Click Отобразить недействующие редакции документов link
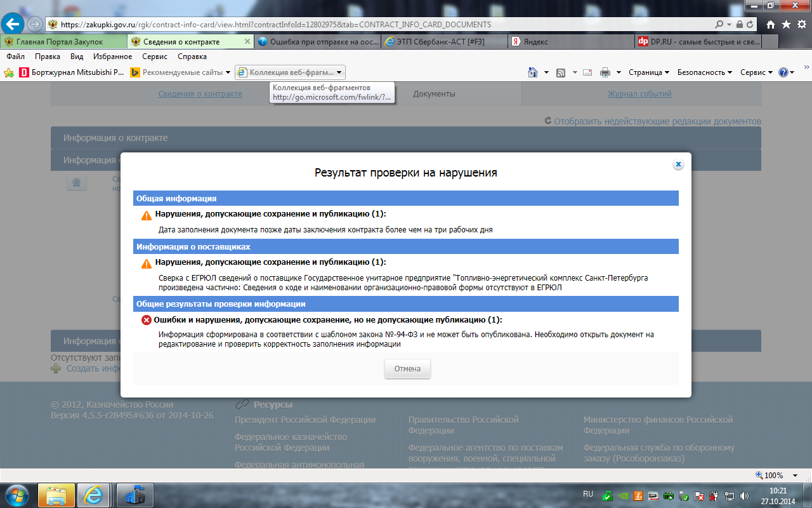 pos(657,121)
